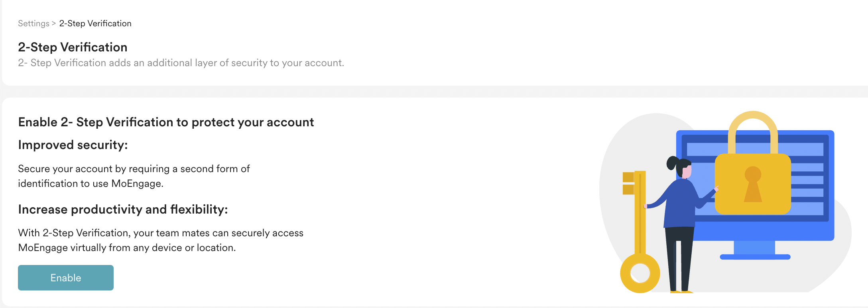The width and height of the screenshot is (868, 308).
Task: Click the Improved security heading
Action: pyautogui.click(x=73, y=145)
